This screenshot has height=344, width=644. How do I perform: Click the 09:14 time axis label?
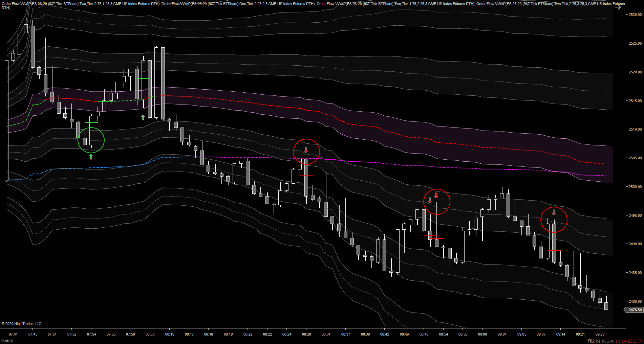(561, 334)
